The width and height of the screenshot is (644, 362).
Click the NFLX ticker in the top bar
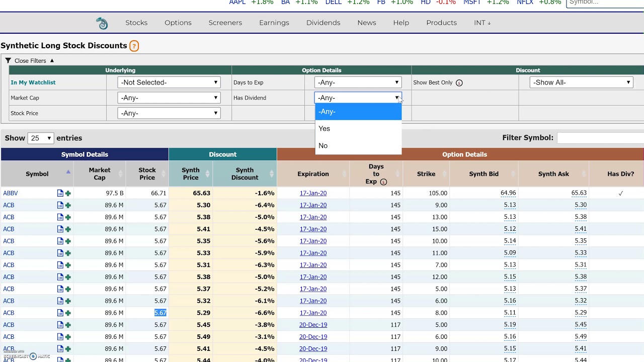click(x=525, y=3)
